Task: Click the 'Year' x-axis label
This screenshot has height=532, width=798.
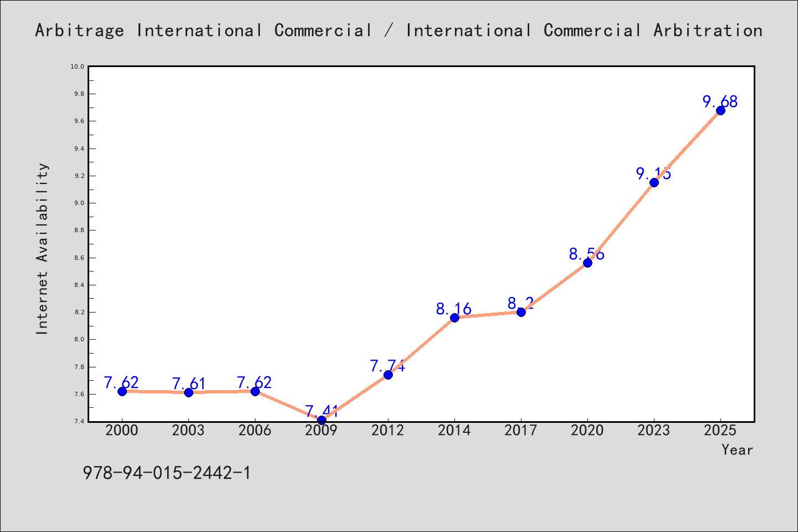Action: click(738, 449)
